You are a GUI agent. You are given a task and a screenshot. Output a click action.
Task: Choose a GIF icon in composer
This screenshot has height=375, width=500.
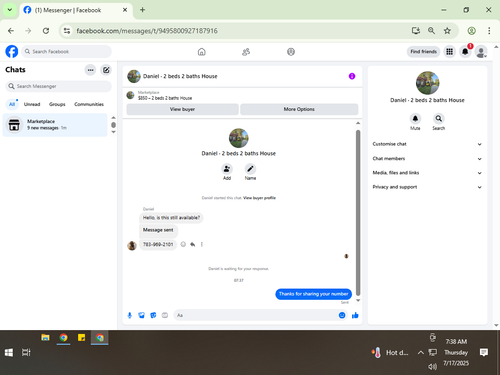coord(165,315)
